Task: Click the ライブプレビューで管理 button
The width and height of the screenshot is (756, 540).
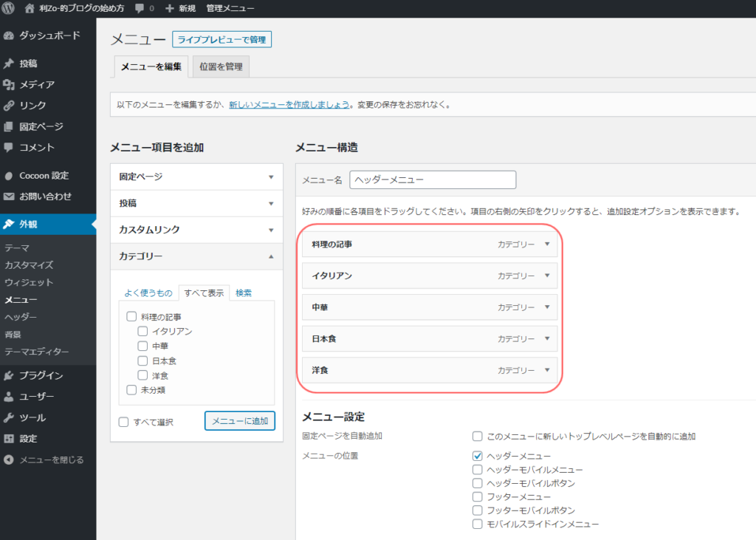Action: 221,39
